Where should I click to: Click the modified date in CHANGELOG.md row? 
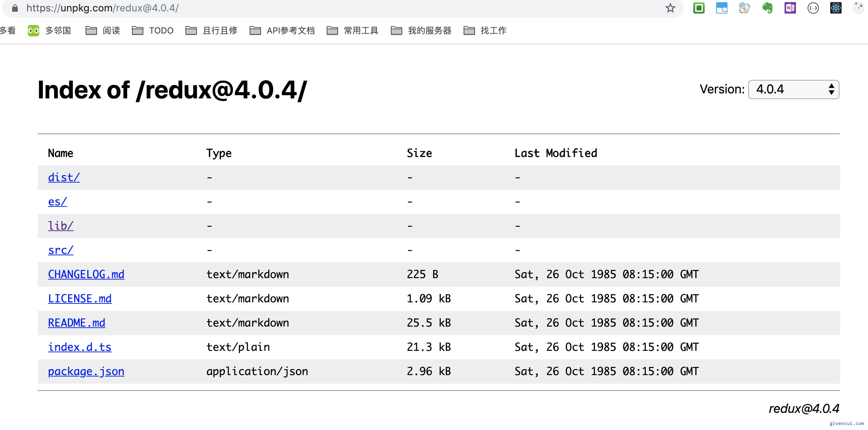point(607,274)
